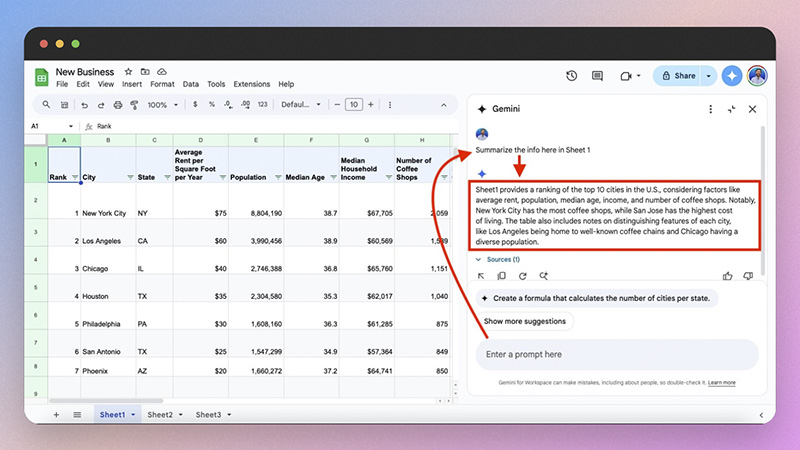The image size is (800, 450).
Task: Open the Sheet1 tab dropdown arrow
Action: pyautogui.click(x=133, y=415)
